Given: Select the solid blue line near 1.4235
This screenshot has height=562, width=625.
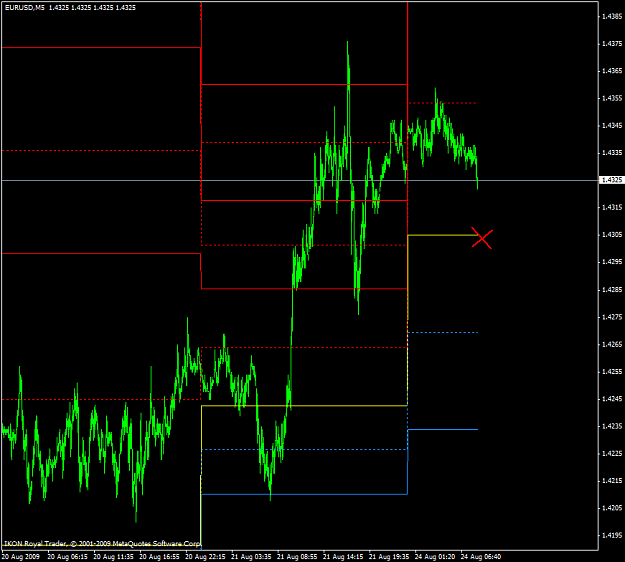Looking at the screenshot, I should pos(442,430).
